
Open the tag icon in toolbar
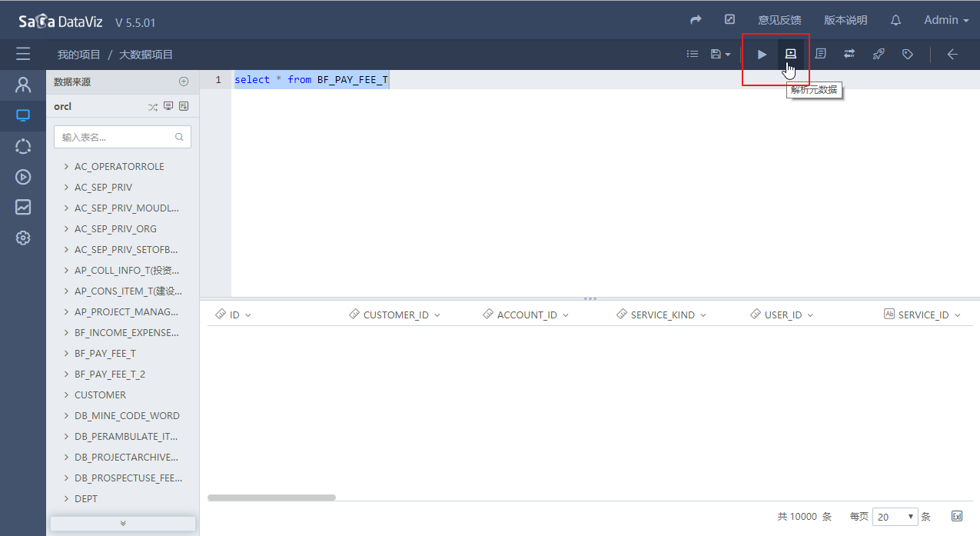908,55
